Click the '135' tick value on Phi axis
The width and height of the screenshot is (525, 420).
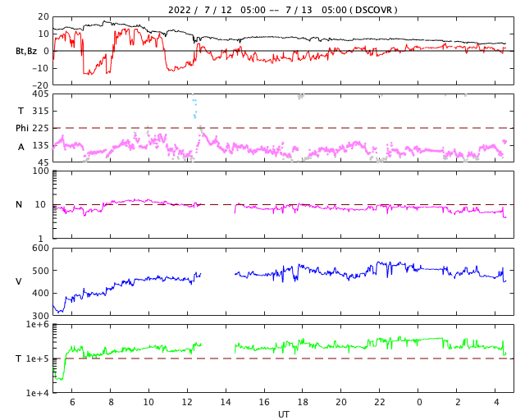40,145
